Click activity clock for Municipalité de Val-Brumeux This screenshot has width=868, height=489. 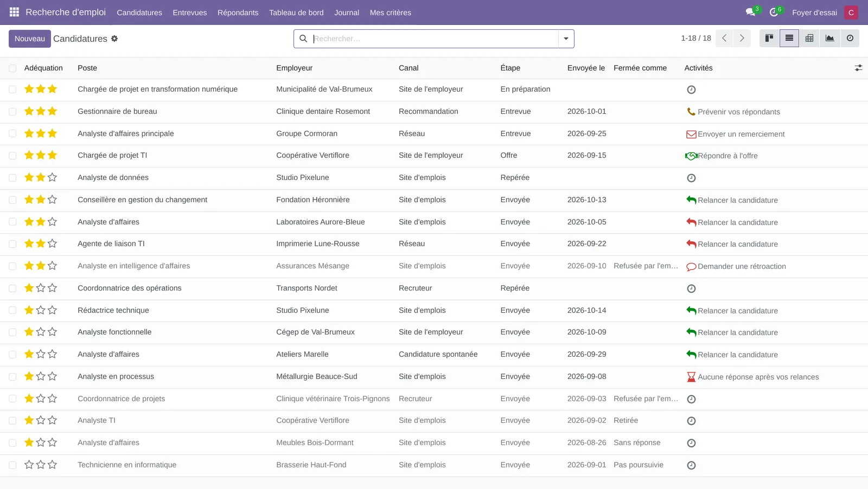691,89
